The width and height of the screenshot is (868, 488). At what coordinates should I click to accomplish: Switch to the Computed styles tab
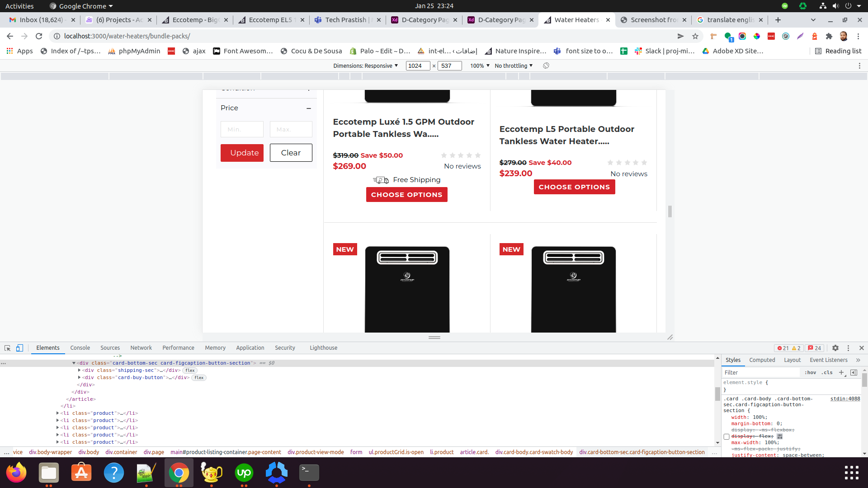click(x=762, y=360)
